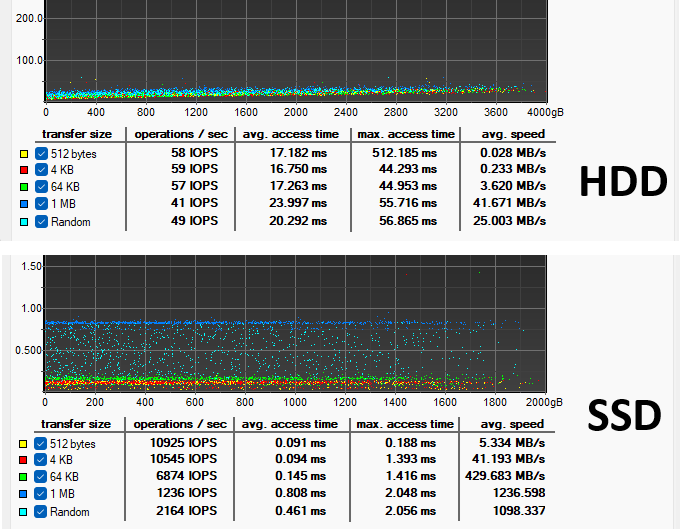Click HDD 'max. access time' column header
The width and height of the screenshot is (680, 529).
pos(406,134)
